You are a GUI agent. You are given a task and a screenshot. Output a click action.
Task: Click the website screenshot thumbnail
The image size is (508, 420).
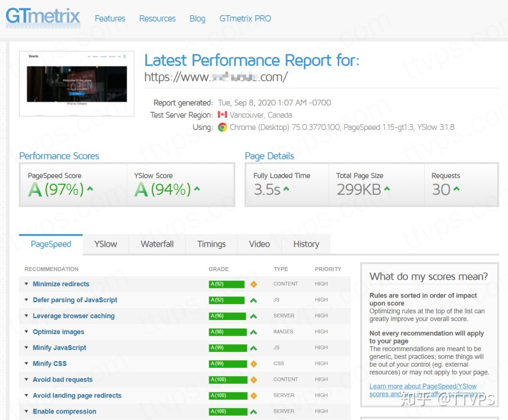[x=77, y=83]
